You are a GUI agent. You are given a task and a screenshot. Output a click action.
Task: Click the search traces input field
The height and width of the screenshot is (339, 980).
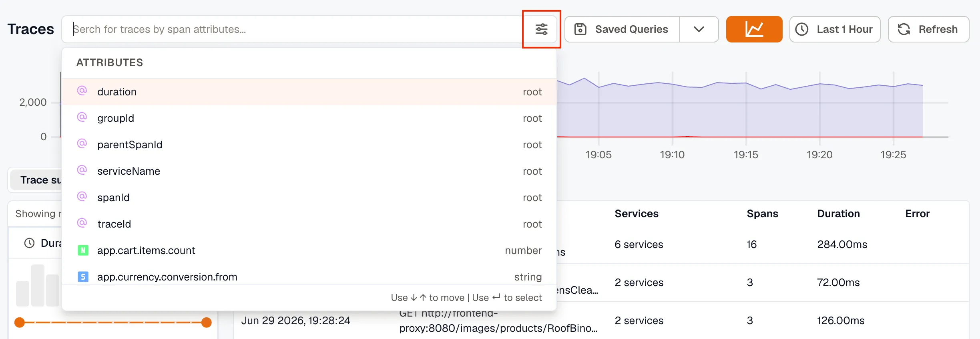point(296,29)
